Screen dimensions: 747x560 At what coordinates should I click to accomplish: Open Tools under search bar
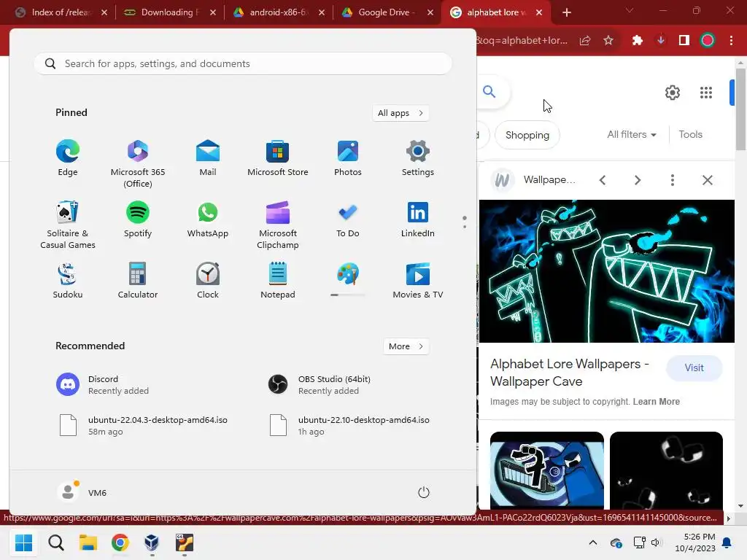click(690, 134)
